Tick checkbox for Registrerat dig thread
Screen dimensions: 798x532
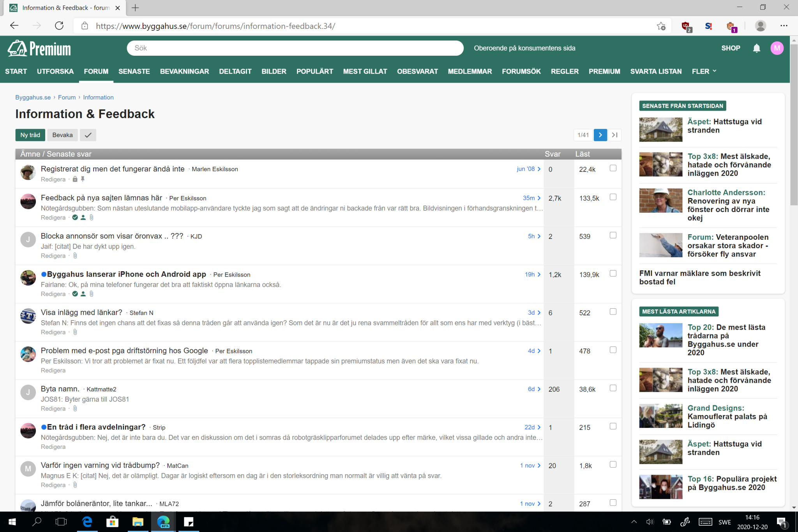coord(613,168)
